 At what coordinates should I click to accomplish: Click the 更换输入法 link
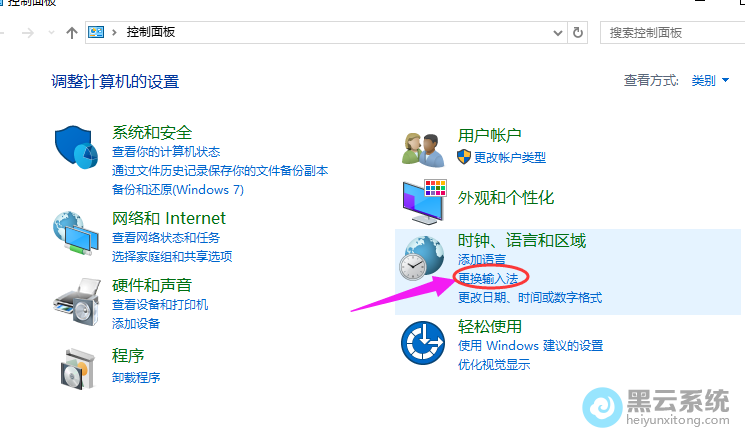pyautogui.click(x=488, y=278)
